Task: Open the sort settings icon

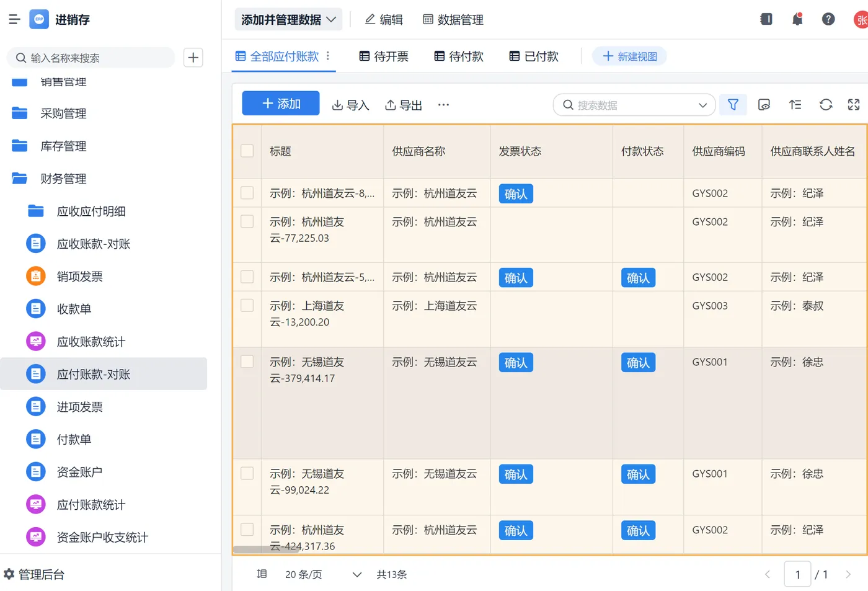Action: (795, 105)
